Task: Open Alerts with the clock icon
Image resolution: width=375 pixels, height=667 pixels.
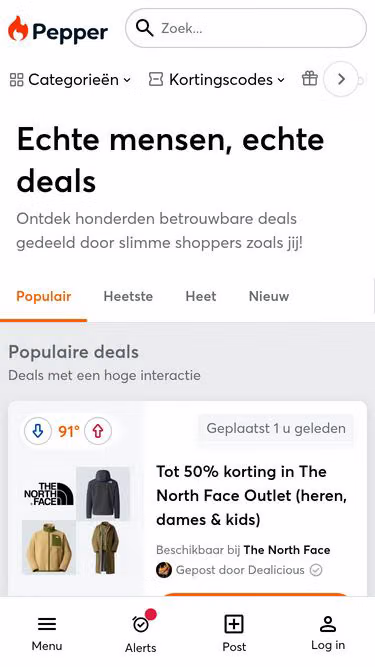Action: point(140,624)
